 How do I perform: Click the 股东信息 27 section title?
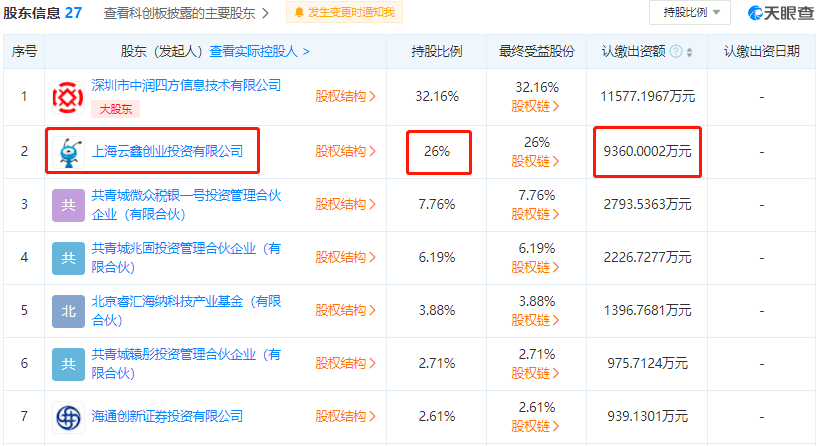point(43,13)
